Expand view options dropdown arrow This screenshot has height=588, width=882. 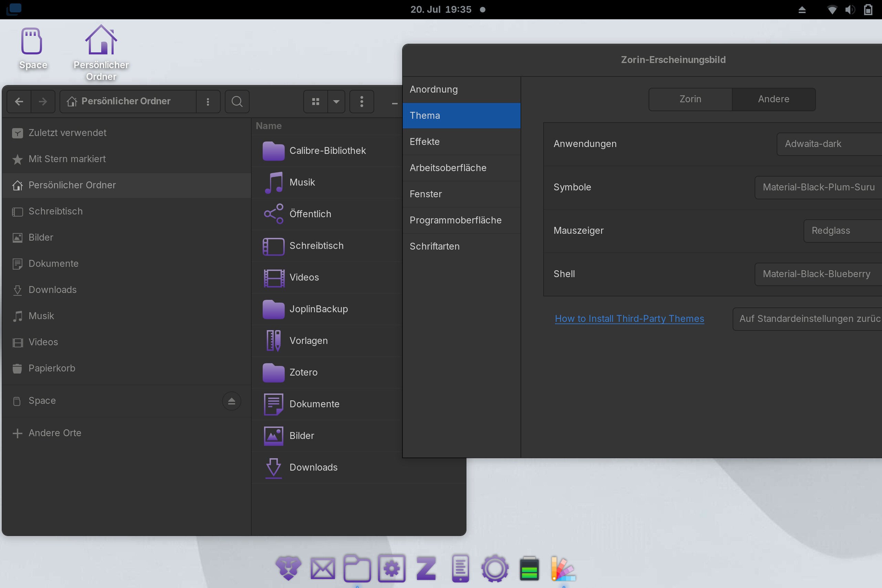336,101
